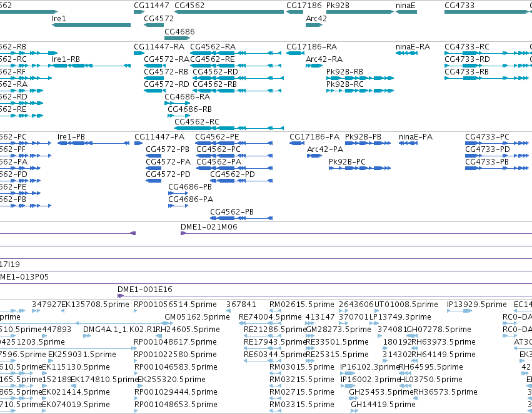Click protein CG4572-PA label
The width and height of the screenshot is (532, 414).
point(168,162)
